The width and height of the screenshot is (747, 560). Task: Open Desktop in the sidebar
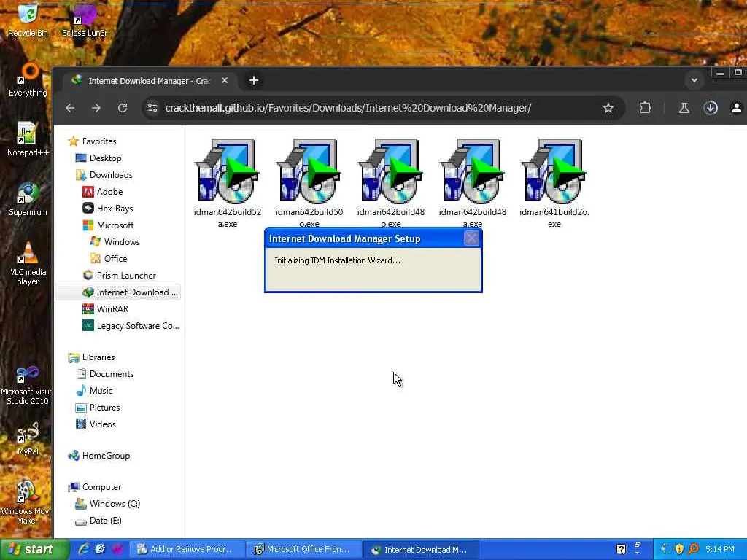[98, 158]
